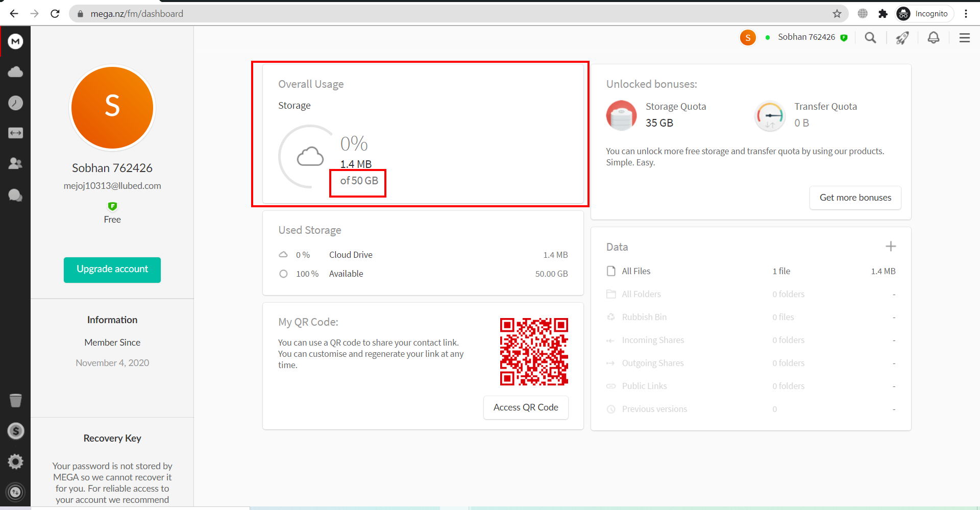Open Previous versions row in Data

[x=751, y=409]
